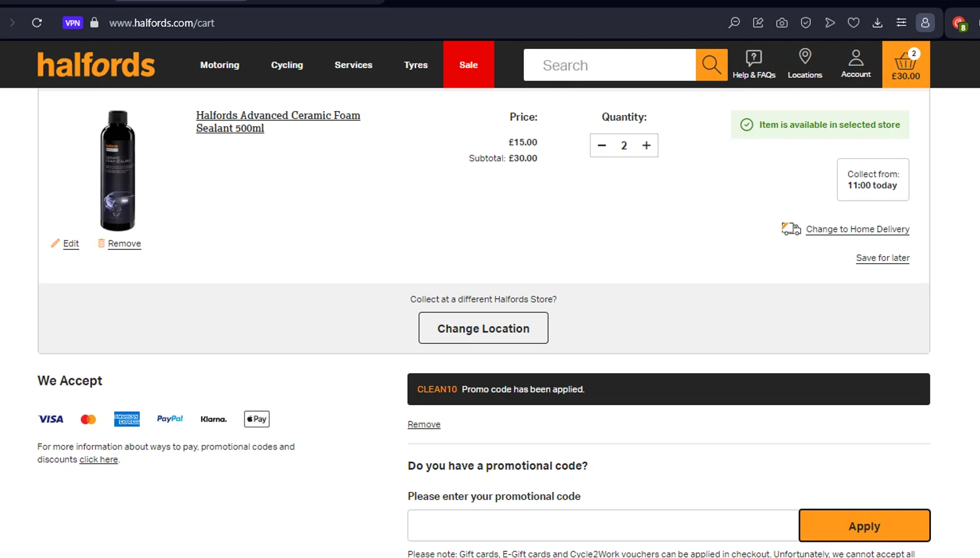Open the Motoring menu
980x558 pixels.
click(x=220, y=65)
